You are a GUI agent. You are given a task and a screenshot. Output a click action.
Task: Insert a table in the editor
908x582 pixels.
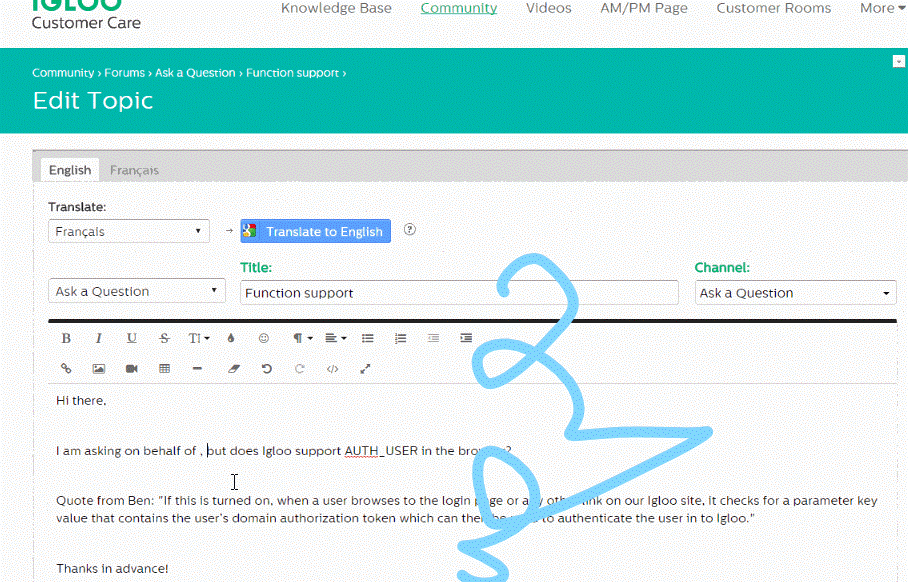click(165, 369)
